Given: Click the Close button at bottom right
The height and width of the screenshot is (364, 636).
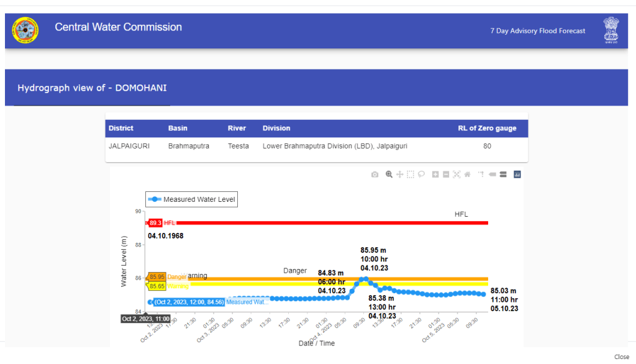Looking at the screenshot, I should point(621,357).
